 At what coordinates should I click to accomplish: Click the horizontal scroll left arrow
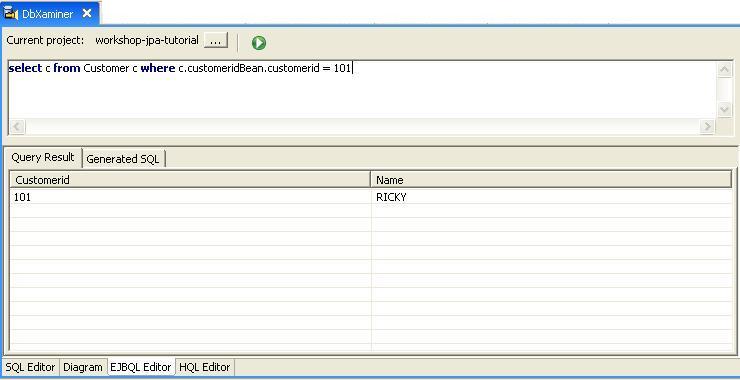tap(17, 127)
